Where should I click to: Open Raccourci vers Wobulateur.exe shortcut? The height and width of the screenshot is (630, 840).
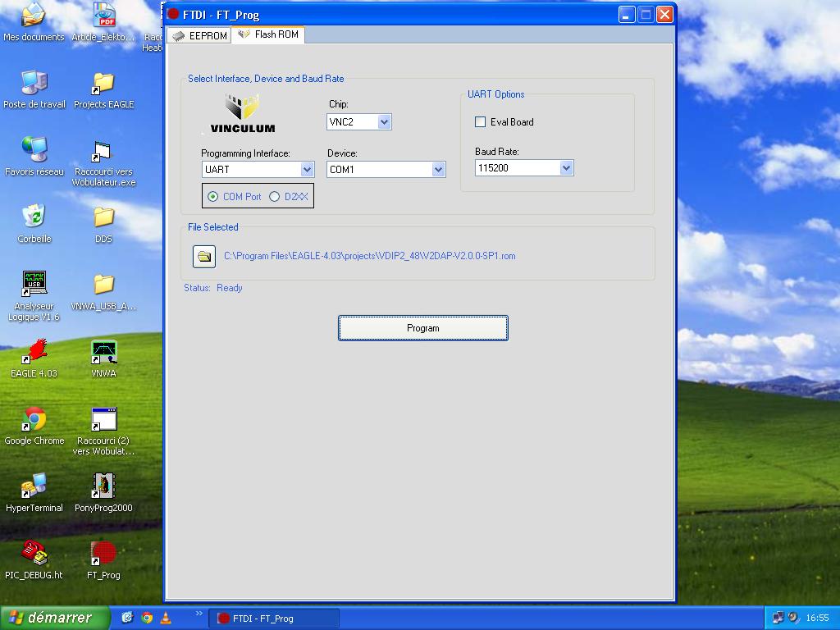[103, 162]
